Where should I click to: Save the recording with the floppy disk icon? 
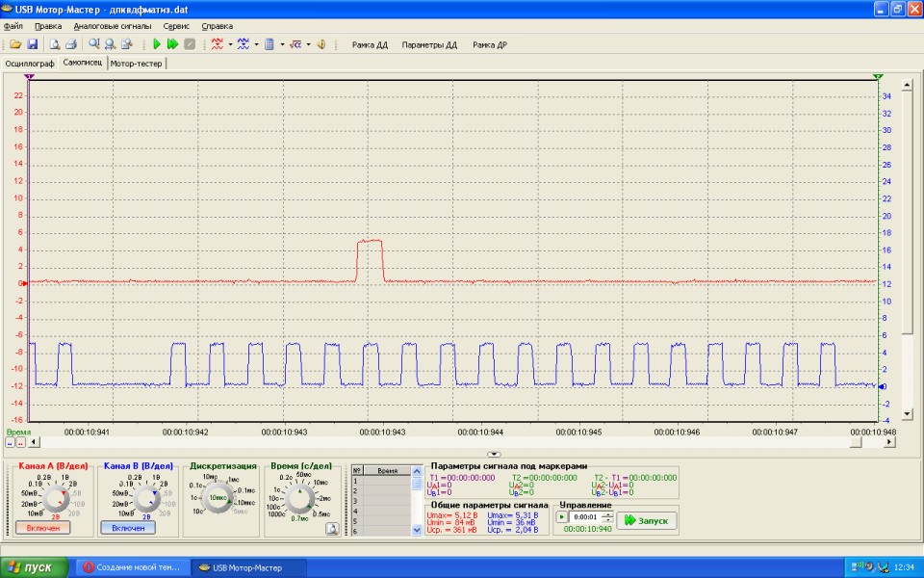pos(32,44)
